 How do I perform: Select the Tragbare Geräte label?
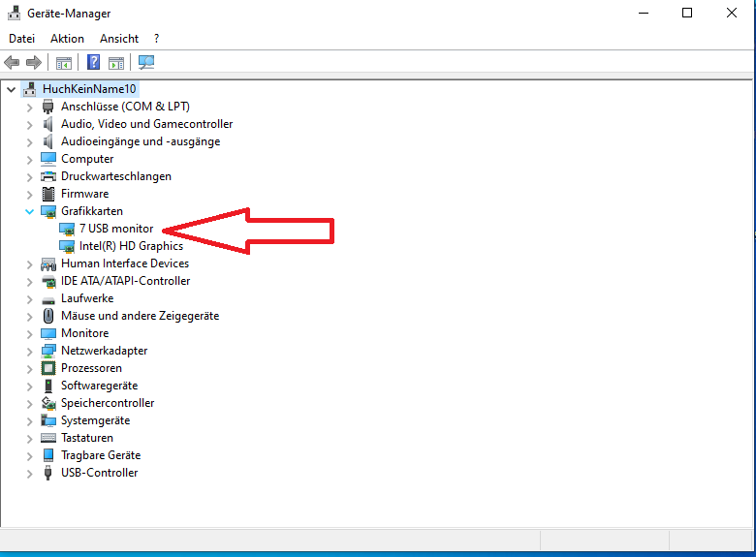pos(101,455)
